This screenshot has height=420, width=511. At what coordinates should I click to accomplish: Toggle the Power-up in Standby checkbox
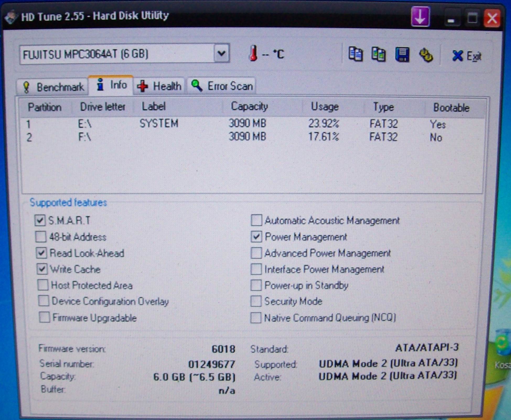coord(256,285)
